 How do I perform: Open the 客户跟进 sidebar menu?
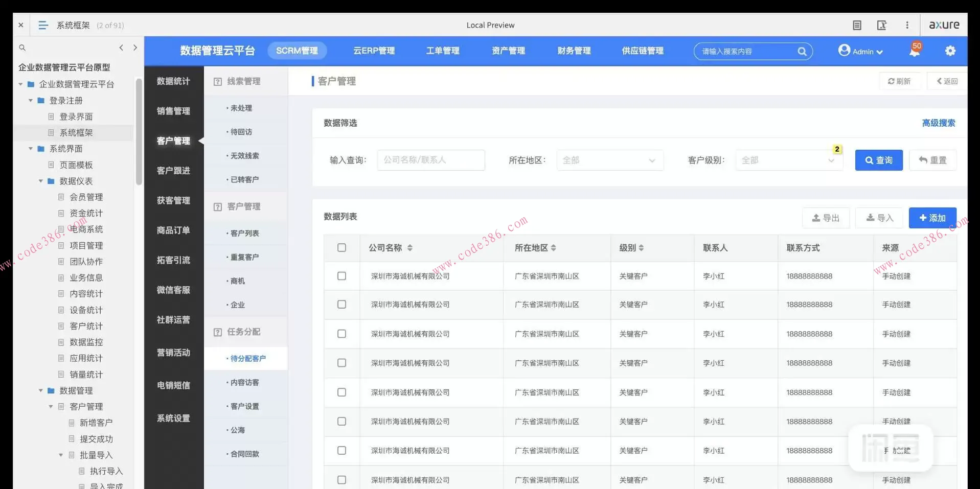pos(173,170)
